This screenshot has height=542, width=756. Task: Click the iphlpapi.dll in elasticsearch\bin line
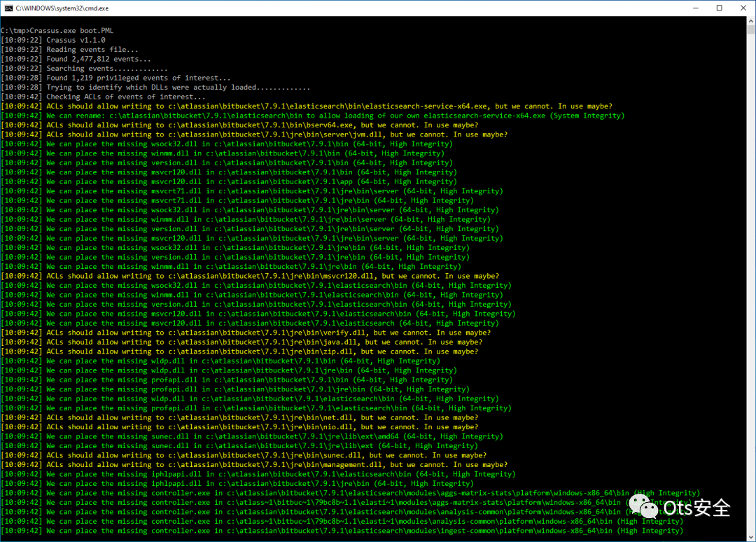[x=258, y=474]
